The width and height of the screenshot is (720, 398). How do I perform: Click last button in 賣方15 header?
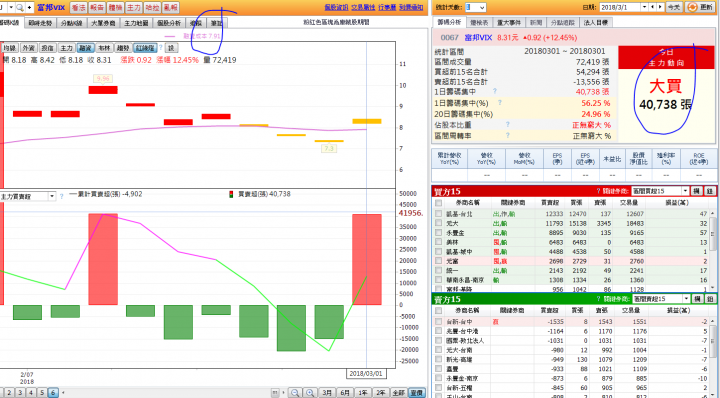[x=710, y=299]
